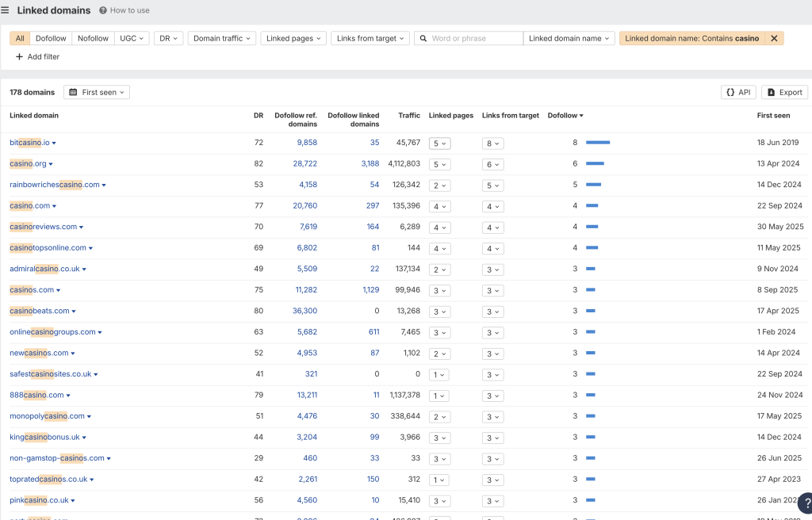Open the rainbowrichescasino.com domain link

(55, 185)
